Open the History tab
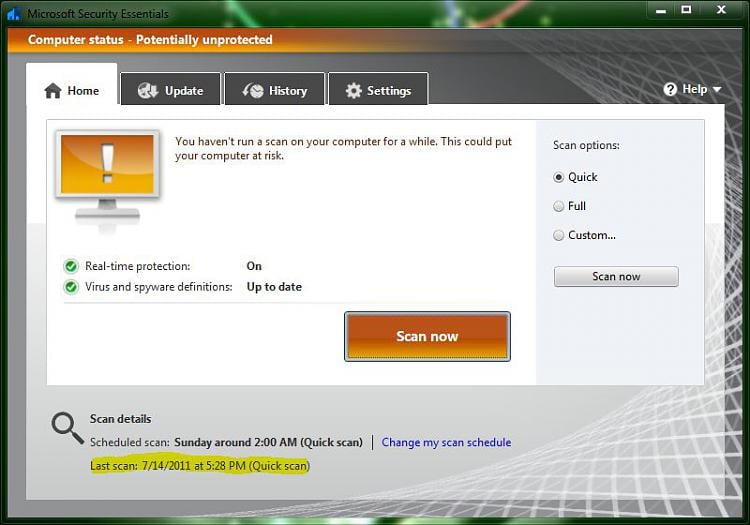750x525 pixels. click(275, 89)
